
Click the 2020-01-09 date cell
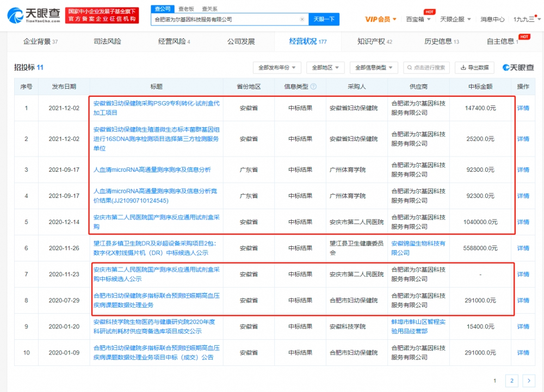[64, 353]
